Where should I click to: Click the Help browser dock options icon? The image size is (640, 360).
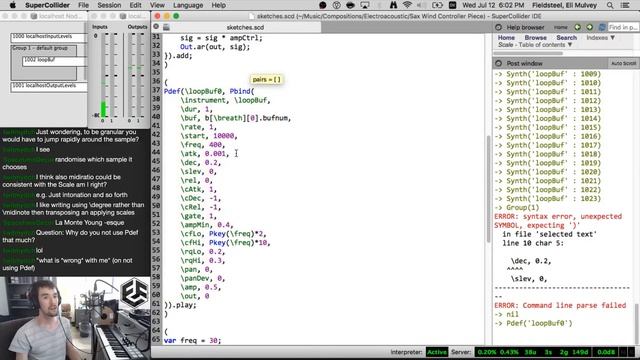coord(498,27)
